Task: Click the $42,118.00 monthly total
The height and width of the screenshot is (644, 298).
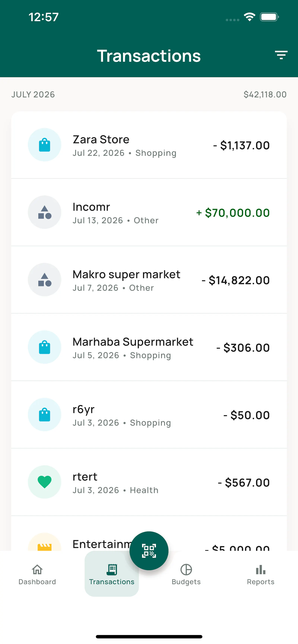Action: click(x=265, y=94)
